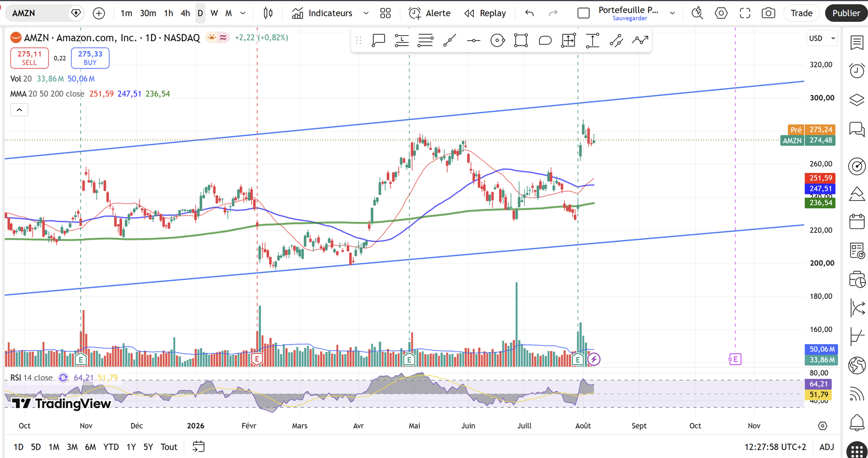Click the 12:27:58 UTC+2 timezone clock
This screenshot has height=458, width=868.
[x=775, y=447]
